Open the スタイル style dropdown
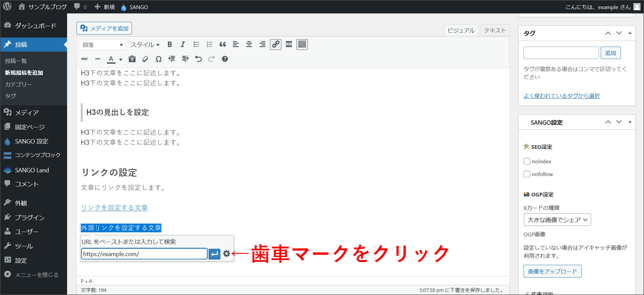644x295 pixels. (x=145, y=45)
